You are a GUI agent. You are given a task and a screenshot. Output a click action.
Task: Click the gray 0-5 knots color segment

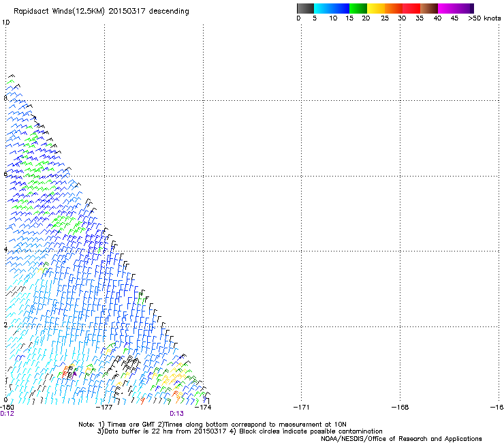coord(305,8)
